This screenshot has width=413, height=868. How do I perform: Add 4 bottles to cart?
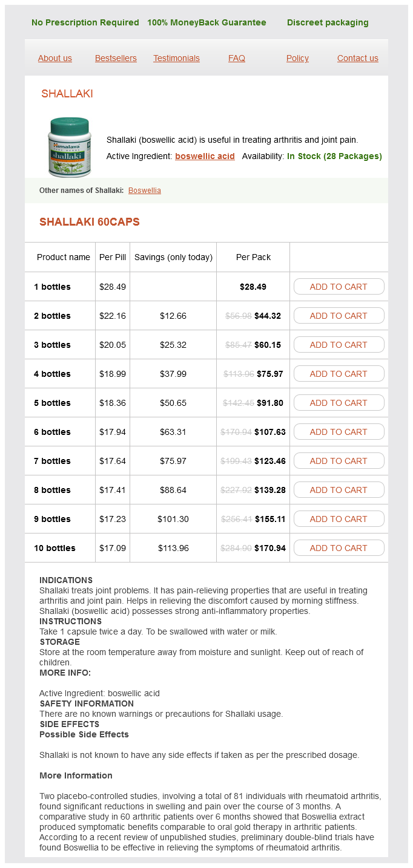coord(339,374)
